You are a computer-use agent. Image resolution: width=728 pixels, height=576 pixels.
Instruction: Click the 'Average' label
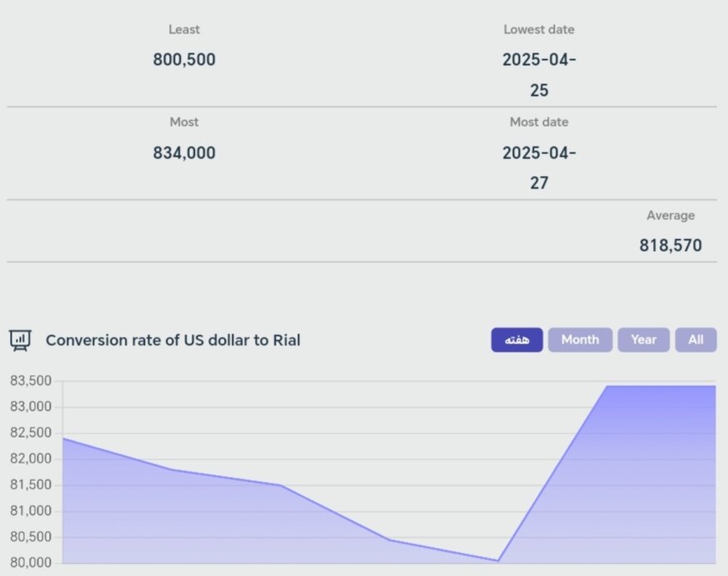(671, 216)
